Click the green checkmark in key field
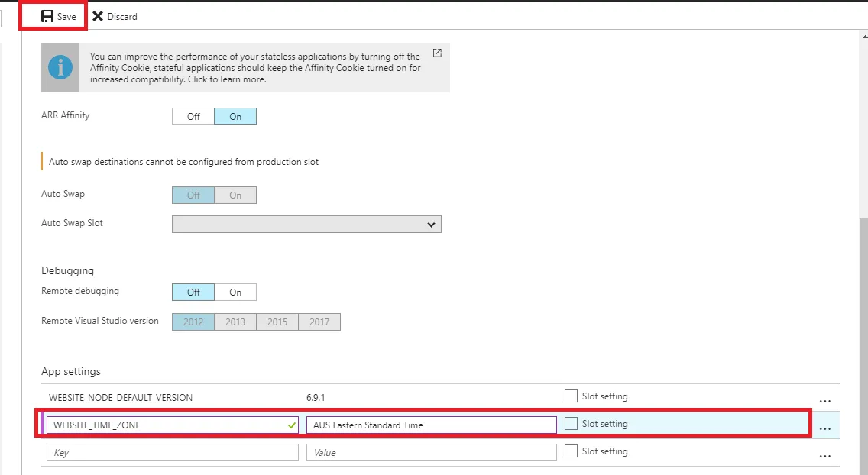The image size is (868, 475). click(292, 425)
